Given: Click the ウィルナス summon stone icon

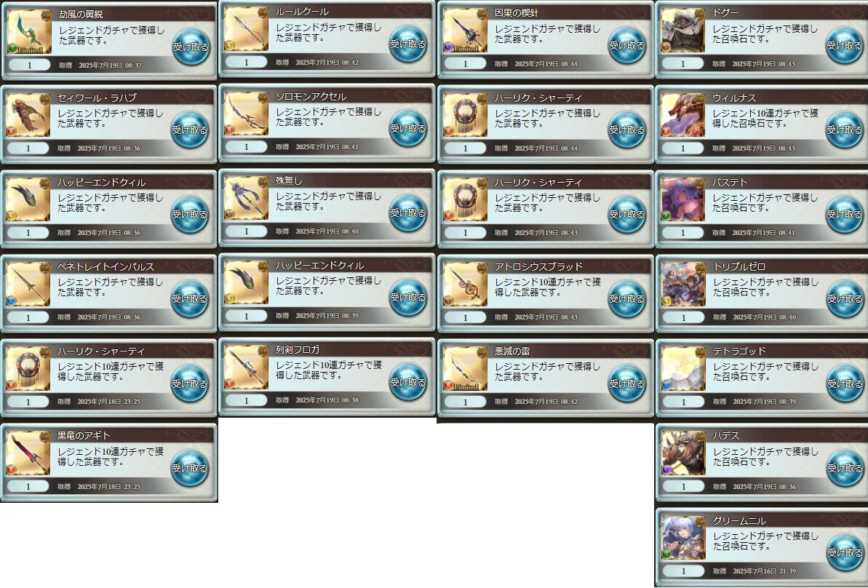Looking at the screenshot, I should [682, 115].
